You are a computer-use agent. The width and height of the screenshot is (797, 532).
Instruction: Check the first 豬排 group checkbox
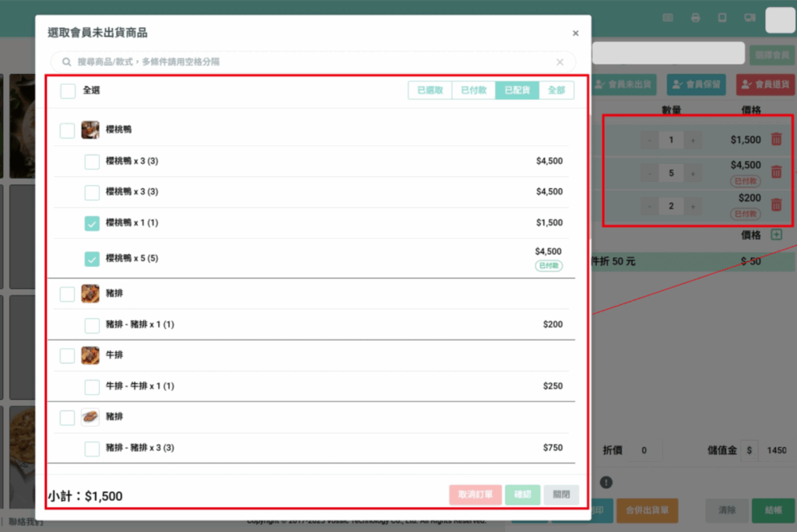[67, 294]
